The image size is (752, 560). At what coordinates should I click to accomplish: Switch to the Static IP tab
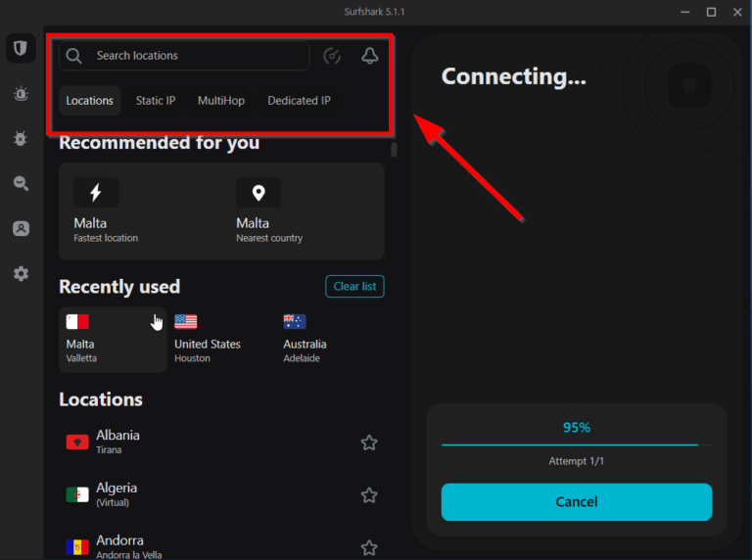pos(156,101)
